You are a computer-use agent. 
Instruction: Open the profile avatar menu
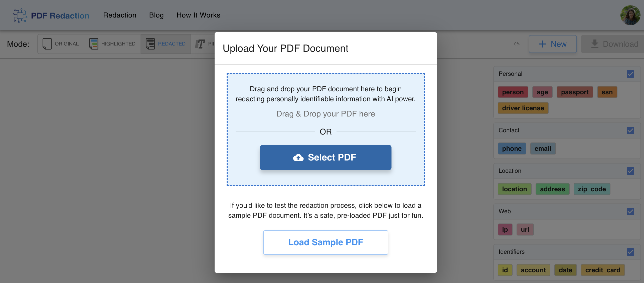(x=630, y=15)
